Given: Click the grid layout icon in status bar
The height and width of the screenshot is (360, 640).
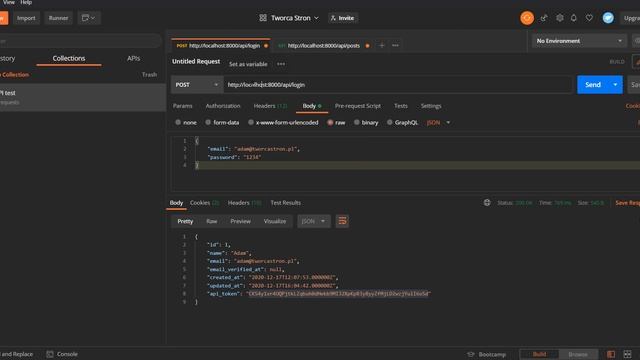Looking at the screenshot, I should 627,354.
